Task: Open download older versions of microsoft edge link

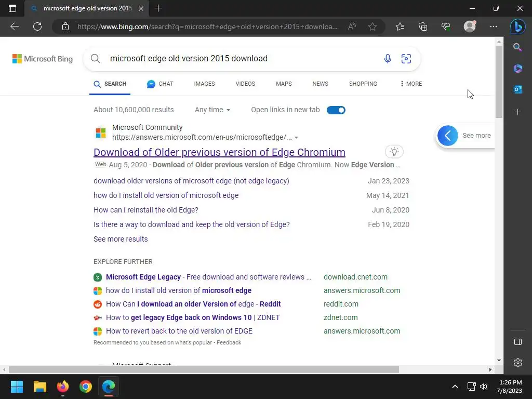Action: coord(191,181)
